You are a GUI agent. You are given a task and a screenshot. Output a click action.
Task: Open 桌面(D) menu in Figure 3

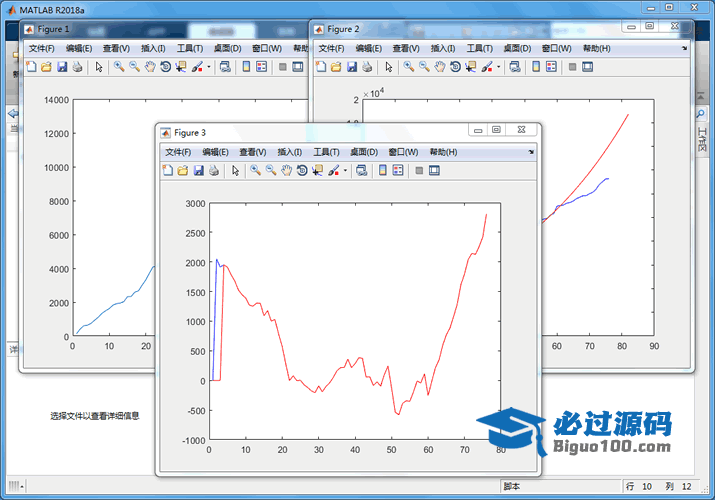[364, 152]
